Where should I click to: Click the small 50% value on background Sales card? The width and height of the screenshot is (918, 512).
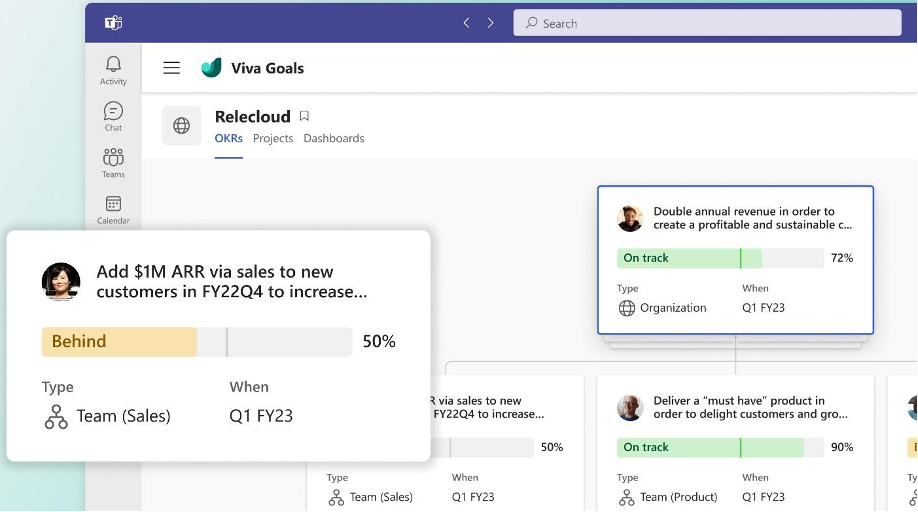coord(552,447)
